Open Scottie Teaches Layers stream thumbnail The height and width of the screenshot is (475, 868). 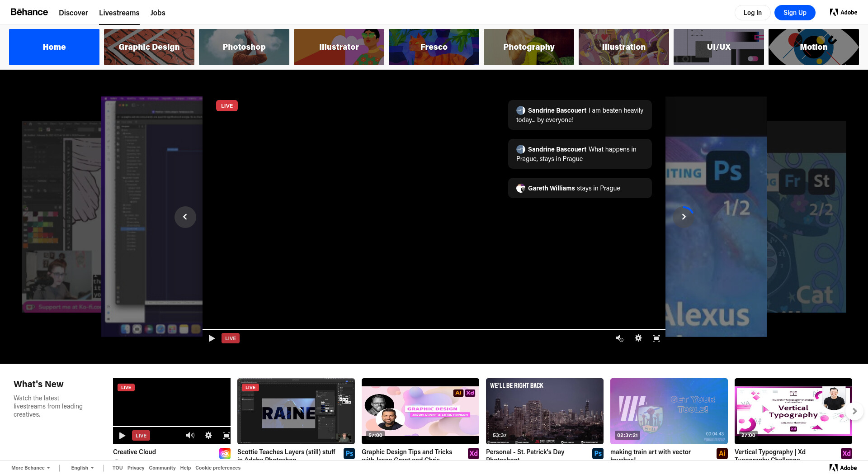296,411
